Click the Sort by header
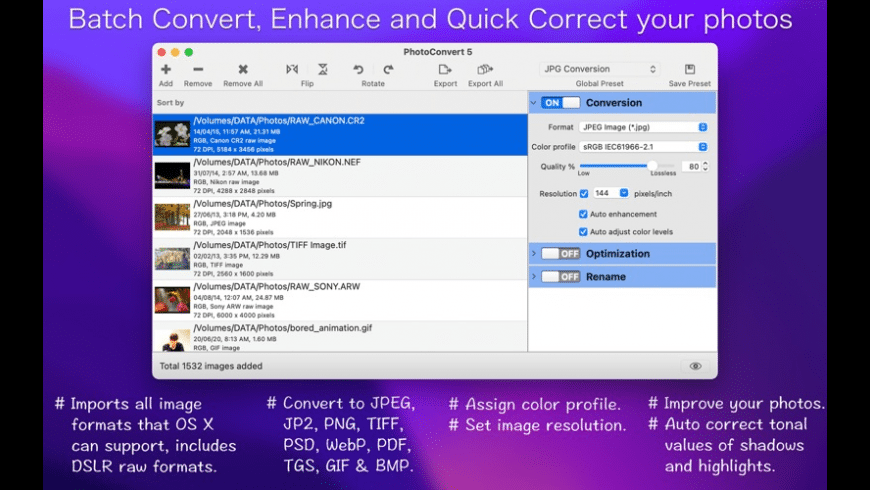870x490 pixels. pyautogui.click(x=170, y=103)
